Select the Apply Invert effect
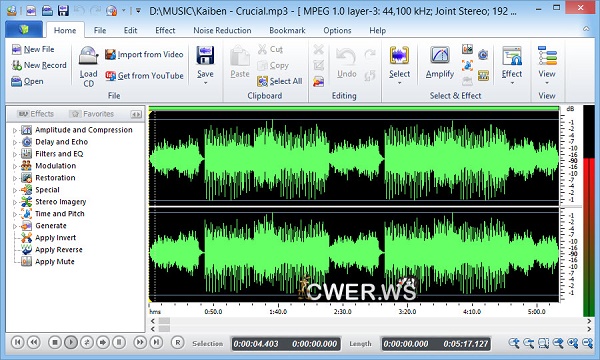The width and height of the screenshot is (600, 360). [55, 238]
